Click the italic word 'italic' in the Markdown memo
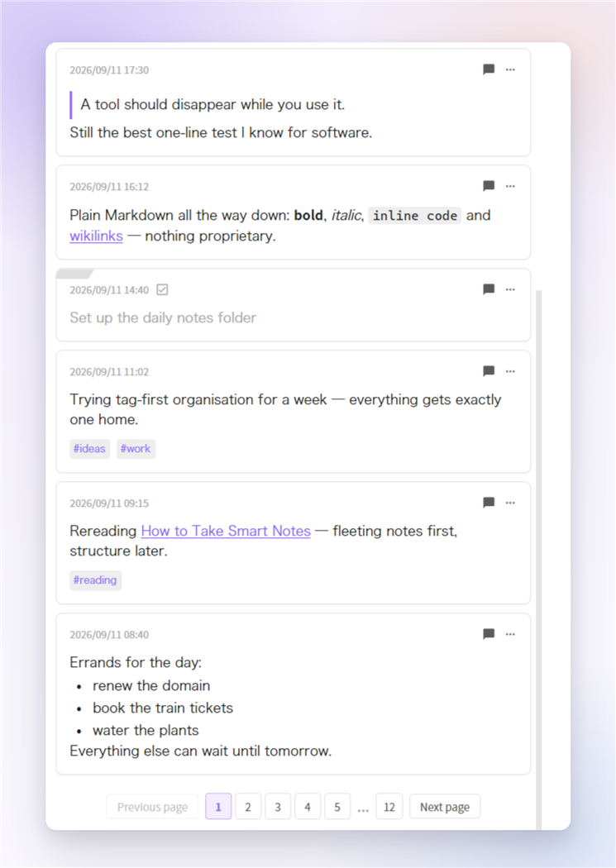 coord(346,215)
